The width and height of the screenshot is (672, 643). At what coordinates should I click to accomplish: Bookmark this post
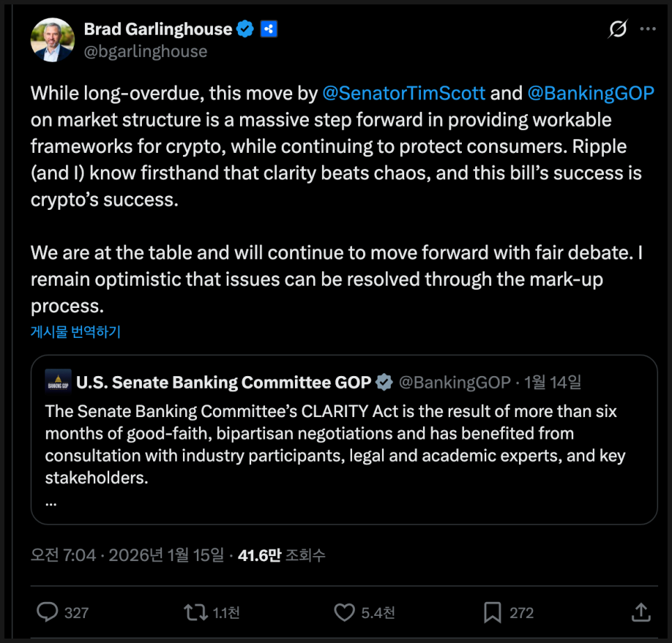coord(493,612)
